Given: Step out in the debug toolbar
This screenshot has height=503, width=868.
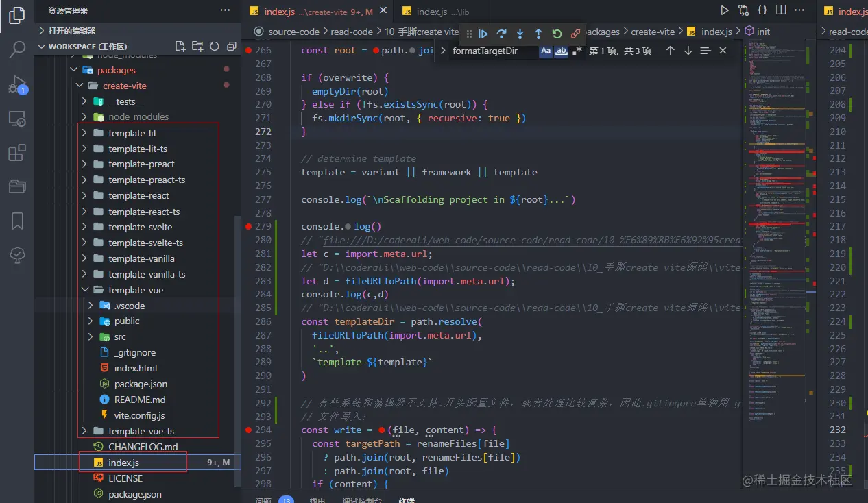Looking at the screenshot, I should point(538,34).
